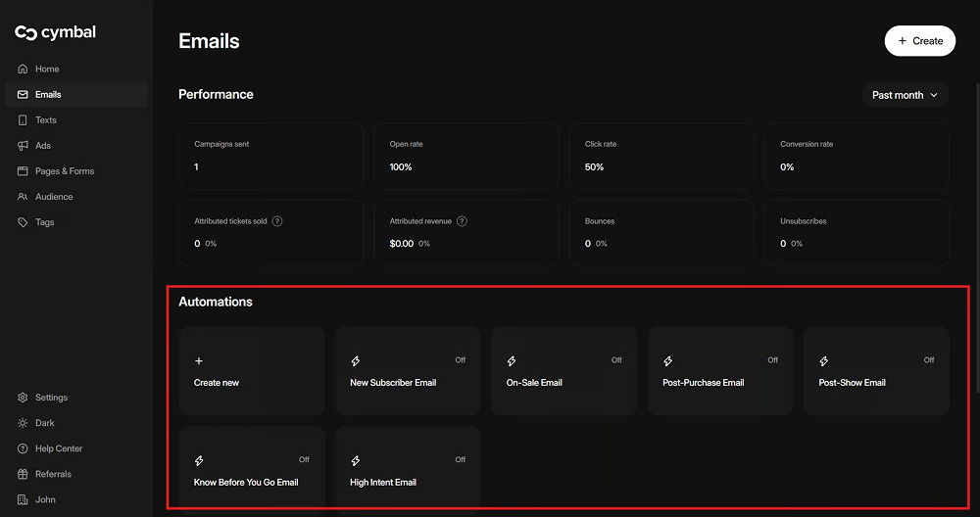980x517 pixels.
Task: Open the John account menu
Action: 45,499
